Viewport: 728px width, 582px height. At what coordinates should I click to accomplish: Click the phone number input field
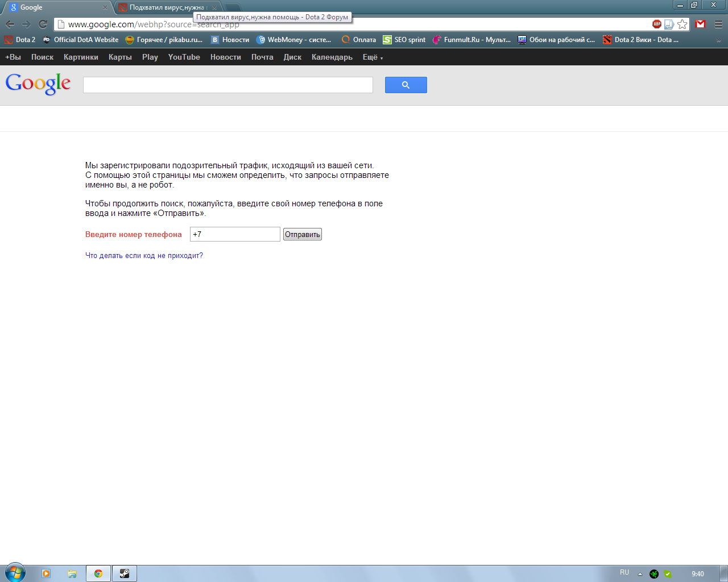(235, 234)
